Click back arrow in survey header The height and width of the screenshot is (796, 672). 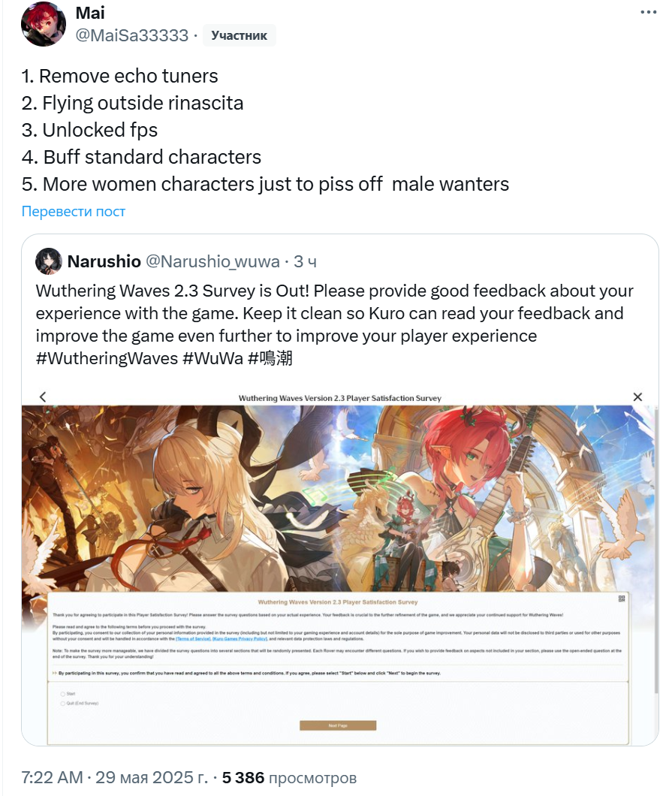(x=43, y=397)
